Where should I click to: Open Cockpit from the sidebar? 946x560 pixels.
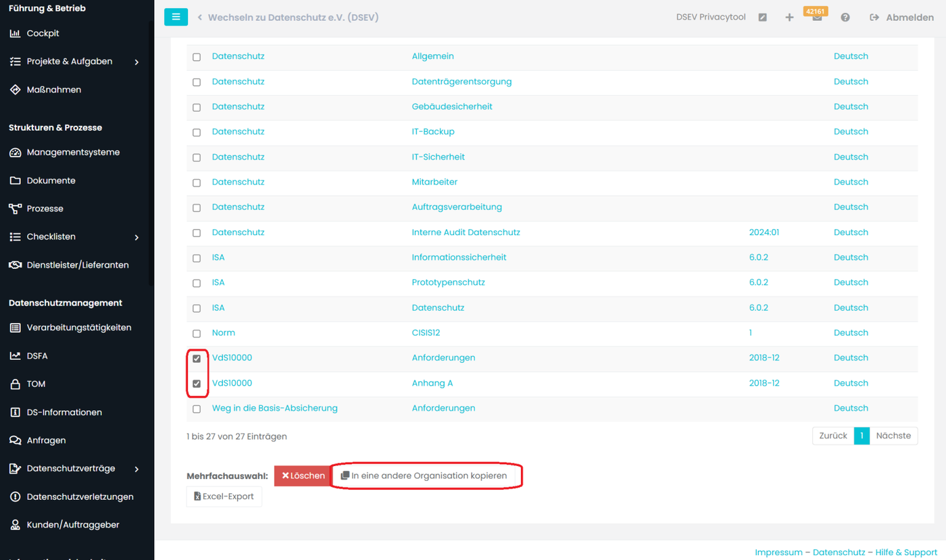43,33
